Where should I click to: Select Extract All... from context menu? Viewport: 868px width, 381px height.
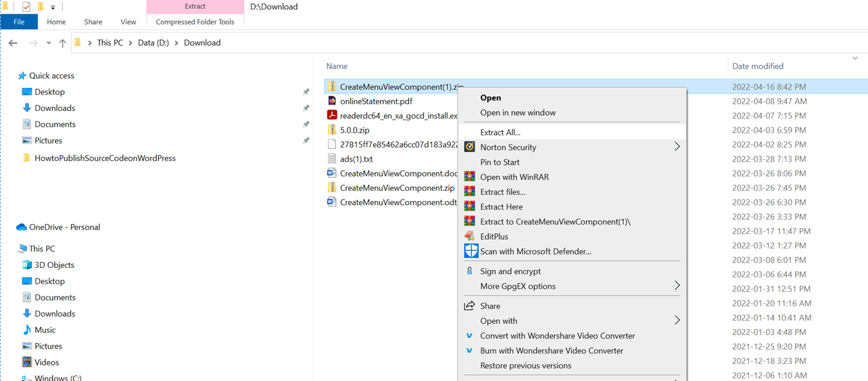(500, 133)
